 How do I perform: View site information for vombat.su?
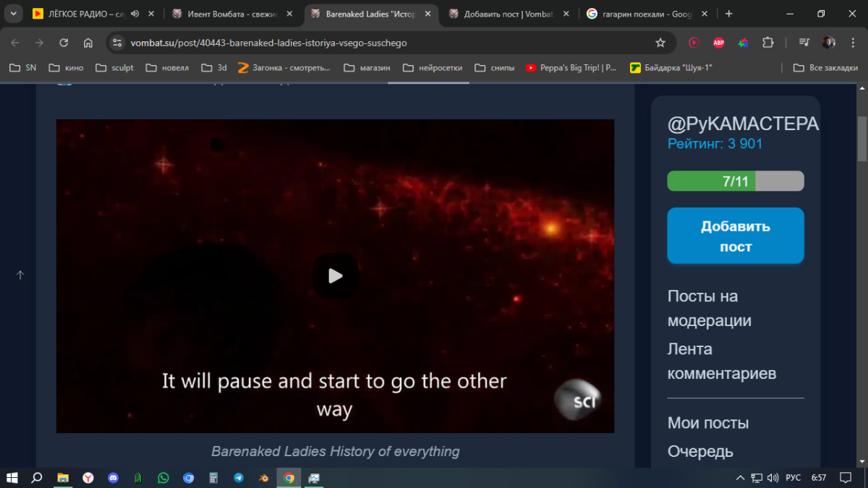[118, 43]
